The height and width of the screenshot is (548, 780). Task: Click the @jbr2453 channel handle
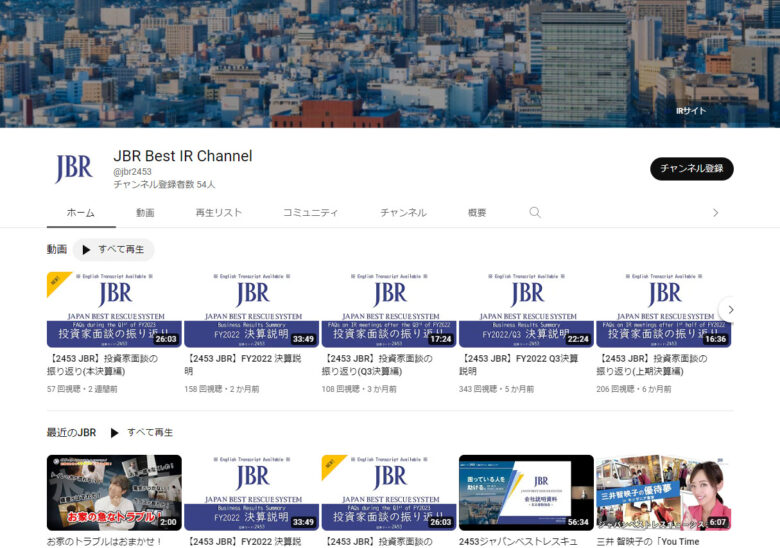132,172
